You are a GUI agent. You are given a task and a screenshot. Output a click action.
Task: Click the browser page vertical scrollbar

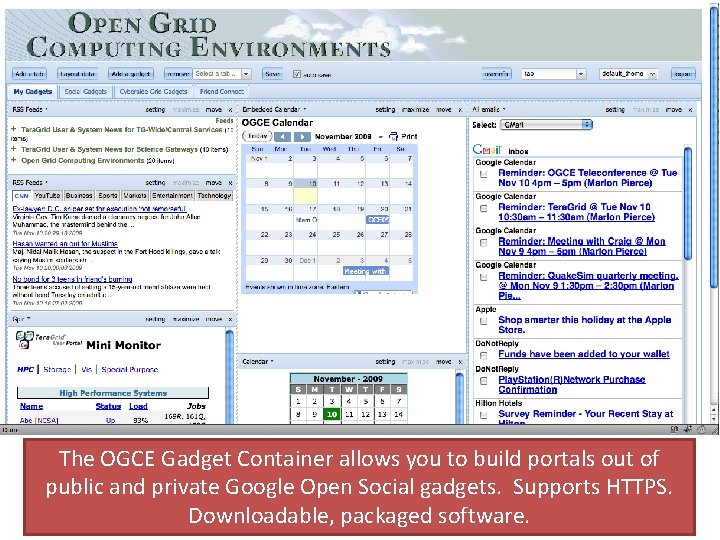[x=714, y=147]
